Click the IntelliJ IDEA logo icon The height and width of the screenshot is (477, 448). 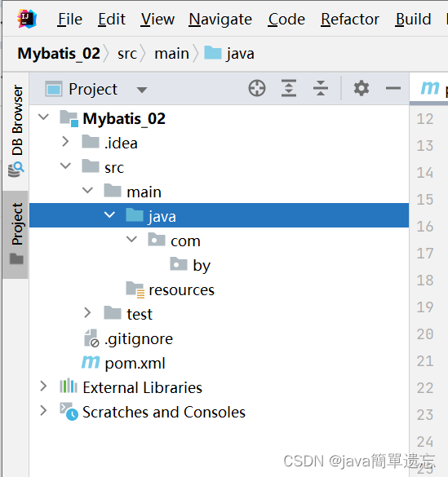click(x=27, y=19)
